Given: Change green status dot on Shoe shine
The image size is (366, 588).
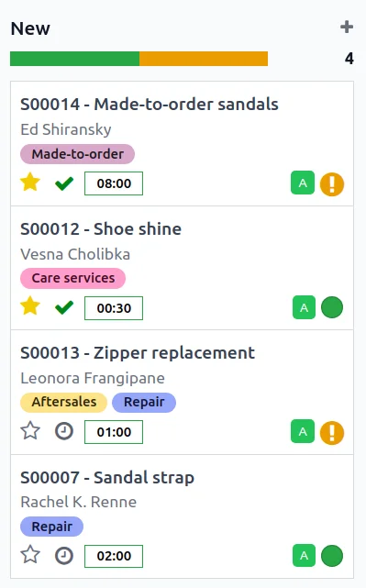Looking at the screenshot, I should (x=332, y=307).
